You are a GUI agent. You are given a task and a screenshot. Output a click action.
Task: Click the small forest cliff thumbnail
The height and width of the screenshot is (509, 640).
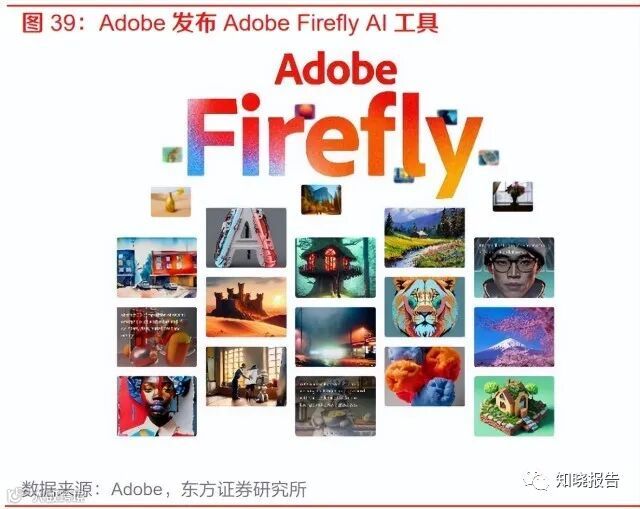tap(321, 200)
